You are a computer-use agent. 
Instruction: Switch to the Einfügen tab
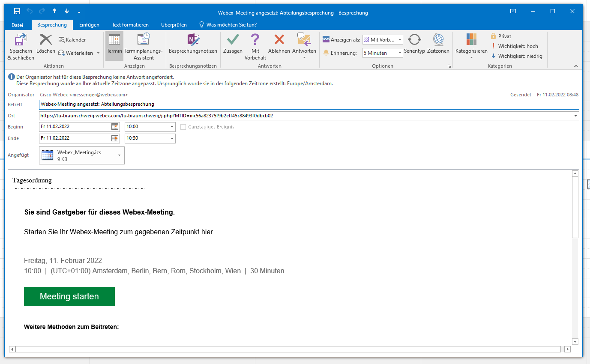pyautogui.click(x=89, y=25)
